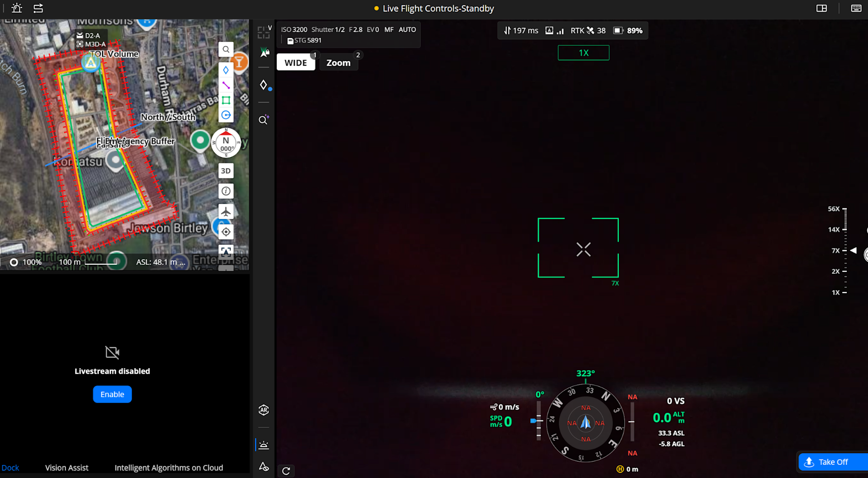Viewport: 868px width, 478px height.
Task: Click the home distance H 0 m indicator
Action: (x=627, y=469)
